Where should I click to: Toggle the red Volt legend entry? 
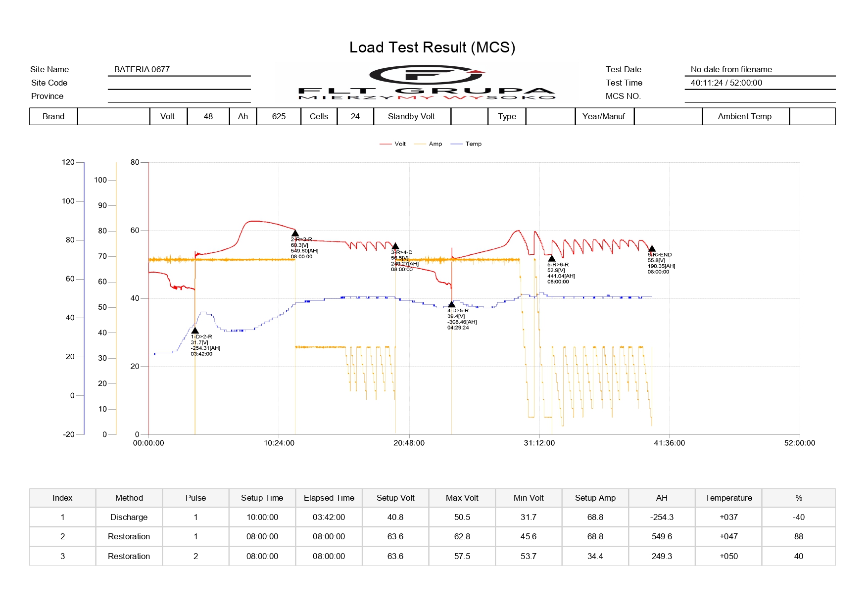[x=393, y=144]
